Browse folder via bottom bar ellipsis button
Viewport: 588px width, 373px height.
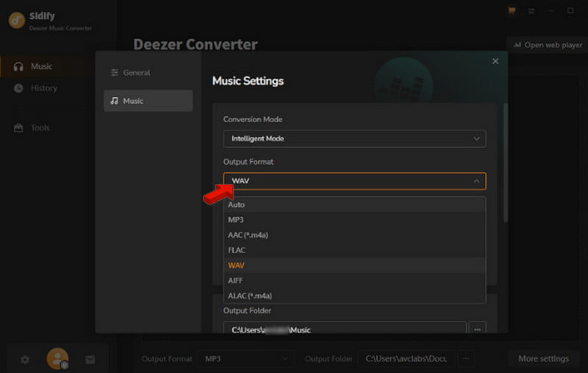[x=466, y=359]
